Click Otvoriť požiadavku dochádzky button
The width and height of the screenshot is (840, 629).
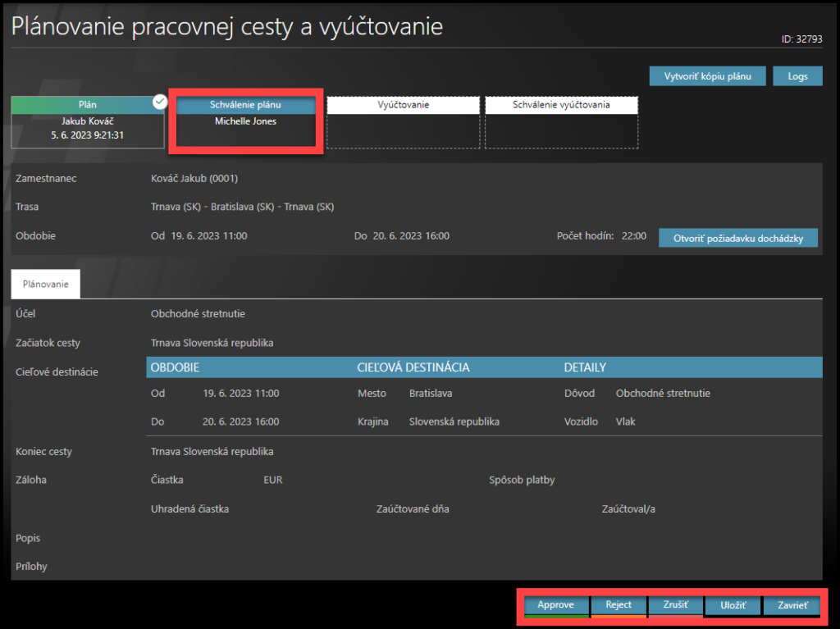(x=738, y=238)
